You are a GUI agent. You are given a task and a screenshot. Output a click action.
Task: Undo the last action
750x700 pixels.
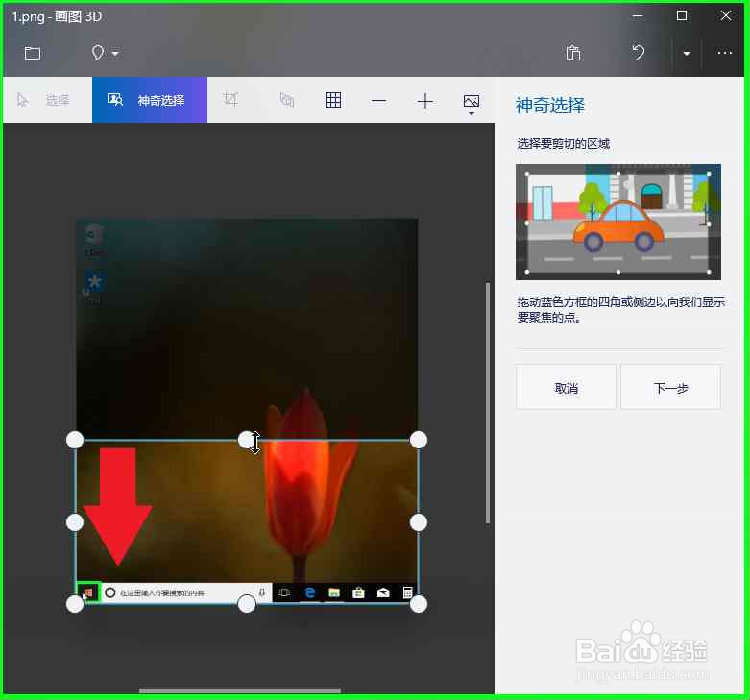[639, 52]
